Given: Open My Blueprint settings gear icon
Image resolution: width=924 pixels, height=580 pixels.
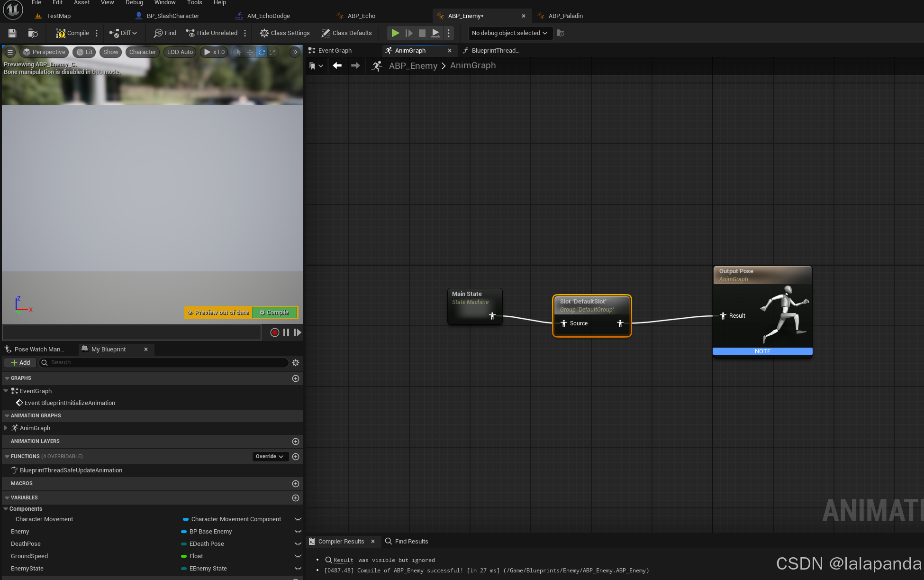Looking at the screenshot, I should 296,363.
